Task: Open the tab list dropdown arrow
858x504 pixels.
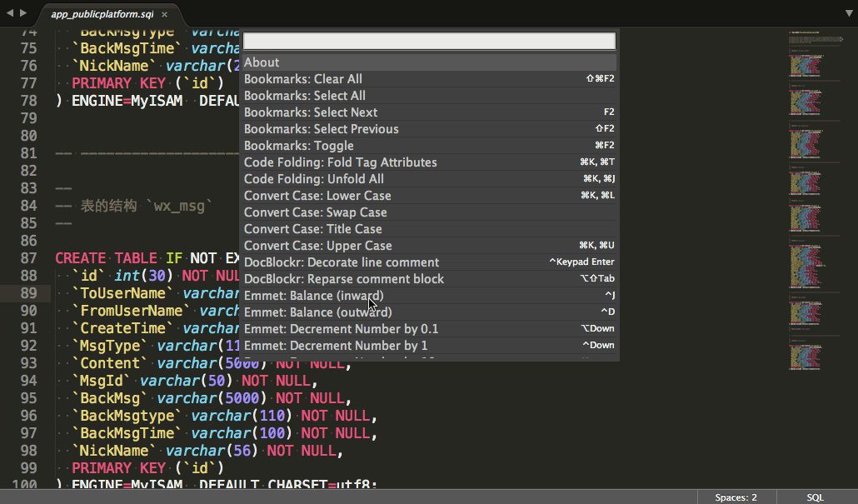Action: point(849,13)
